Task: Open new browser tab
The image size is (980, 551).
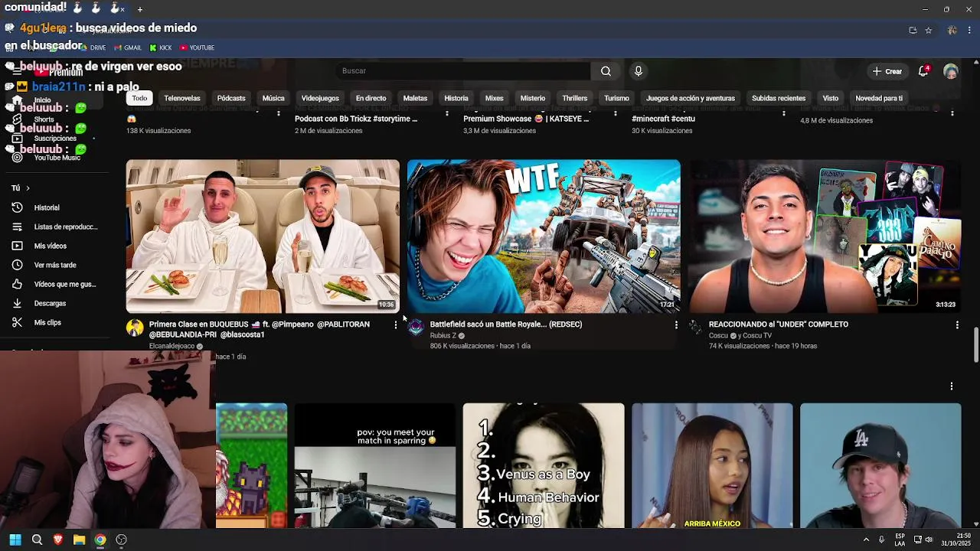Action: pos(140,9)
